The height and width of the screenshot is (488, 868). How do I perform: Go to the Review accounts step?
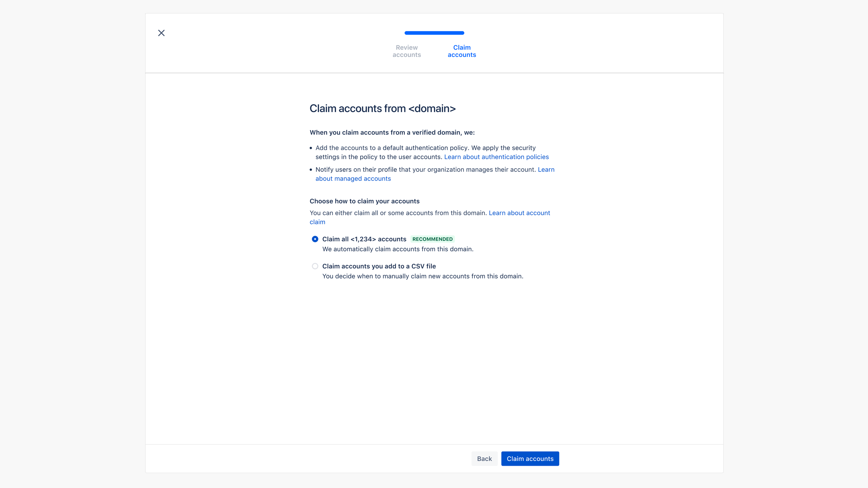(x=407, y=51)
